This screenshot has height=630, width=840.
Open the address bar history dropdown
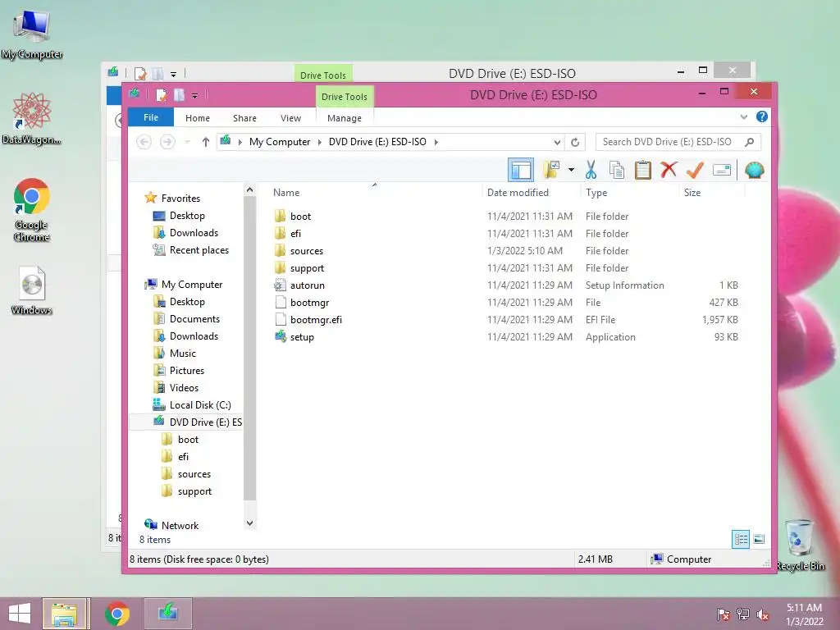tap(557, 142)
